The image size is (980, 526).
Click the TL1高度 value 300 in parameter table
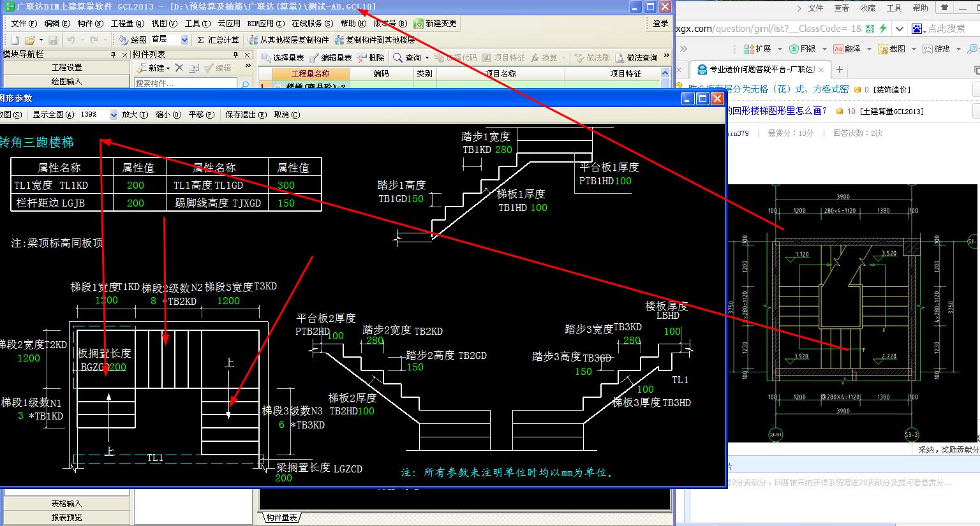(286, 186)
